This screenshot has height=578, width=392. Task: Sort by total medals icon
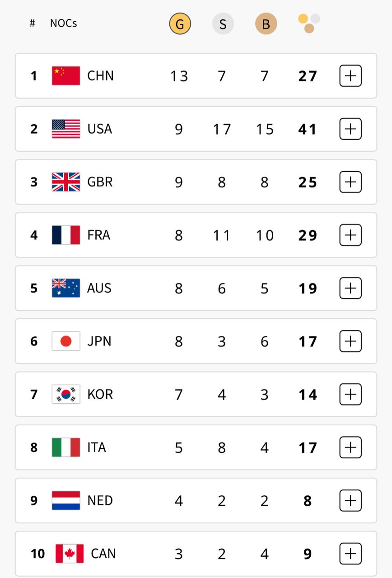(309, 23)
